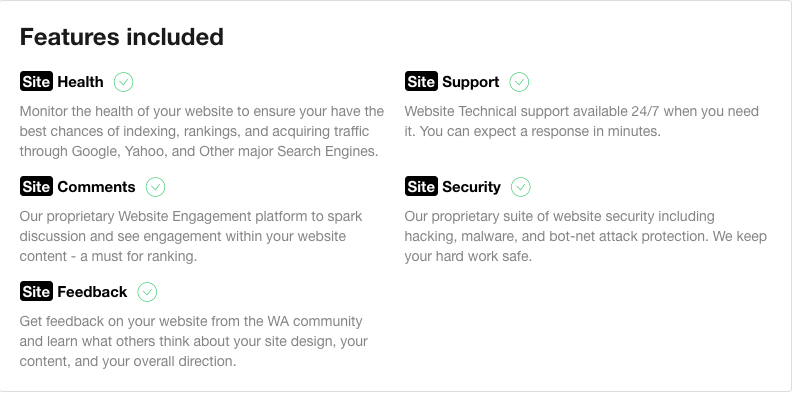Screen dimensions: 799x398
Task: Click the black Site badge before Support
Action: [x=421, y=82]
